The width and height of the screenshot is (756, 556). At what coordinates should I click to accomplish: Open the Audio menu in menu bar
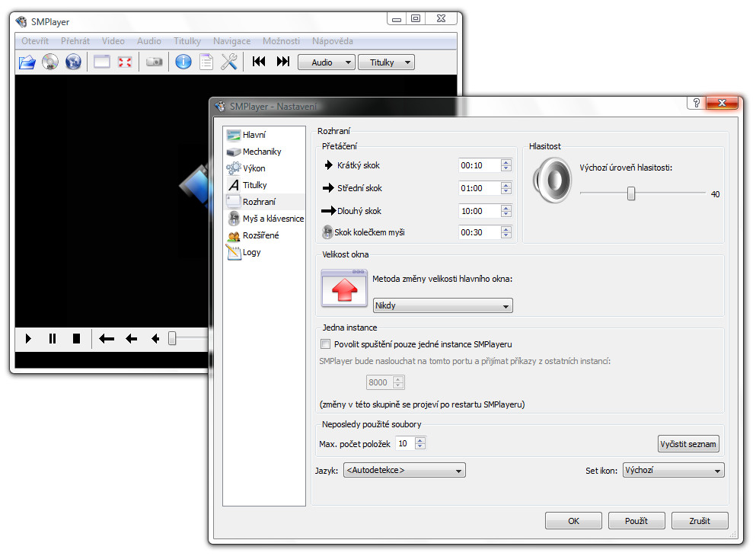click(x=149, y=41)
